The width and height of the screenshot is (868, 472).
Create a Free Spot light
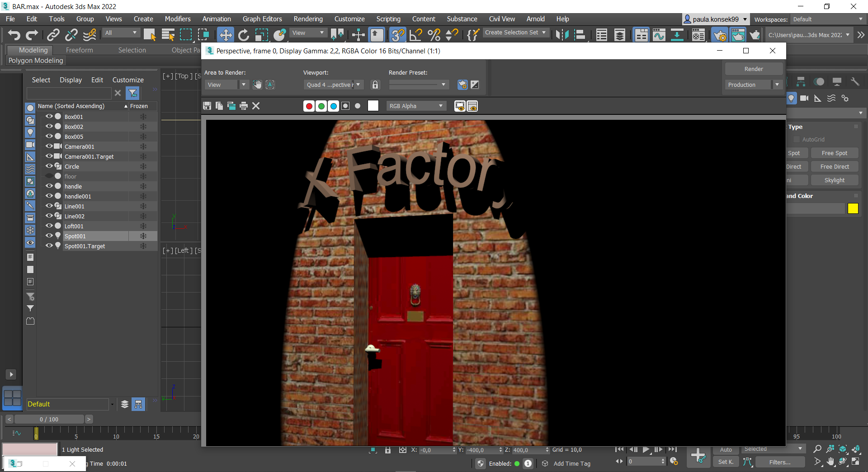835,153
